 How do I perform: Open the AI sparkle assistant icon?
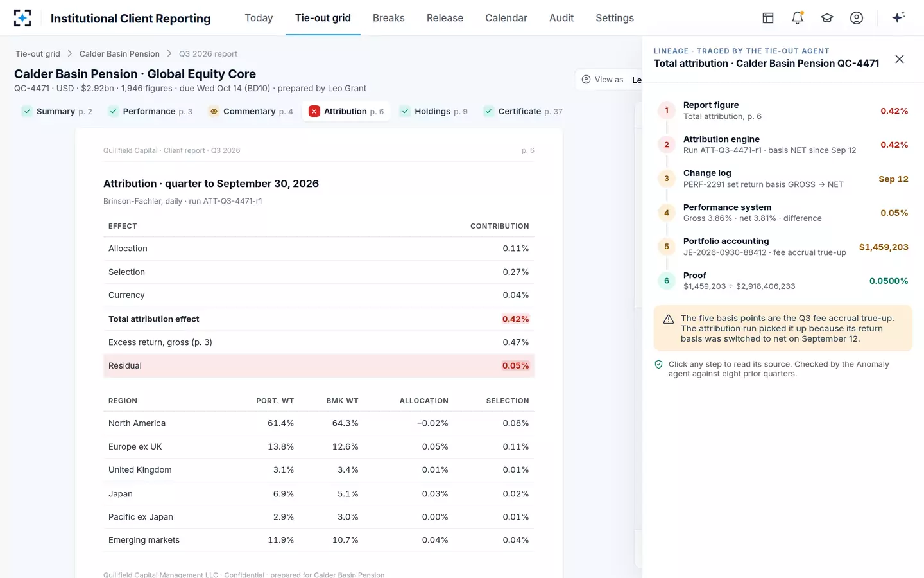point(898,17)
